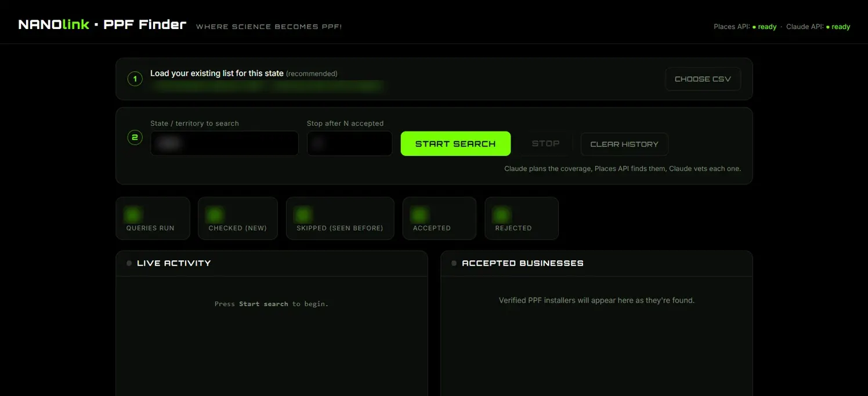Image resolution: width=868 pixels, height=396 pixels.
Task: Select the QUERIES RUN stat card
Action: pos(153,219)
